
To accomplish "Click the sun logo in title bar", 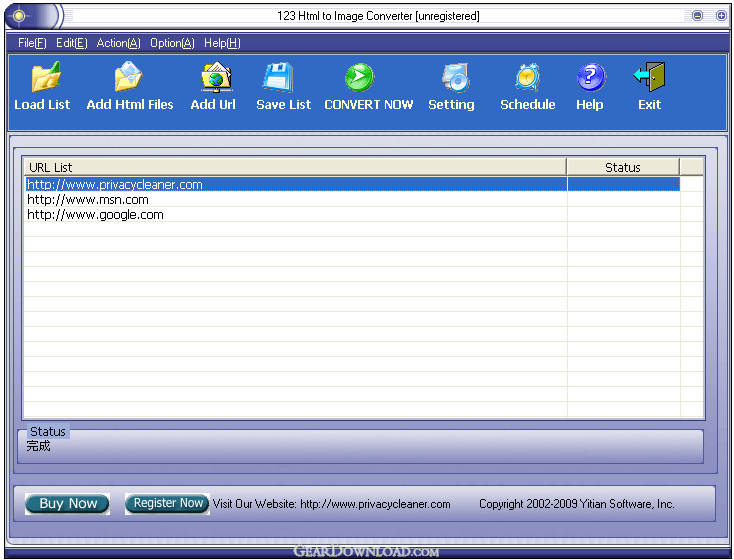I will 19,16.
